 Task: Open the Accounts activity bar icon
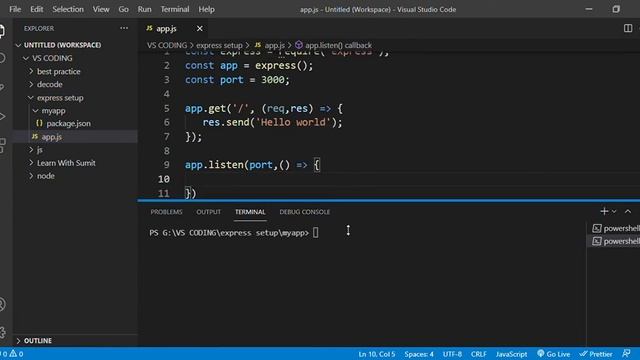pos(2,304)
